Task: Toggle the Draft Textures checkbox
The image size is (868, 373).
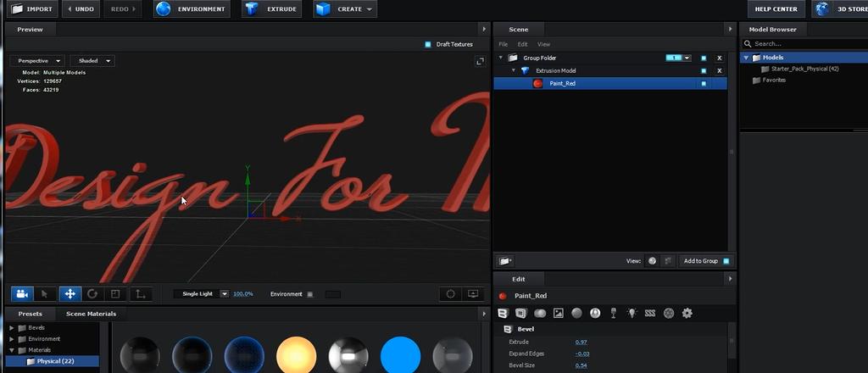Action: tap(428, 44)
